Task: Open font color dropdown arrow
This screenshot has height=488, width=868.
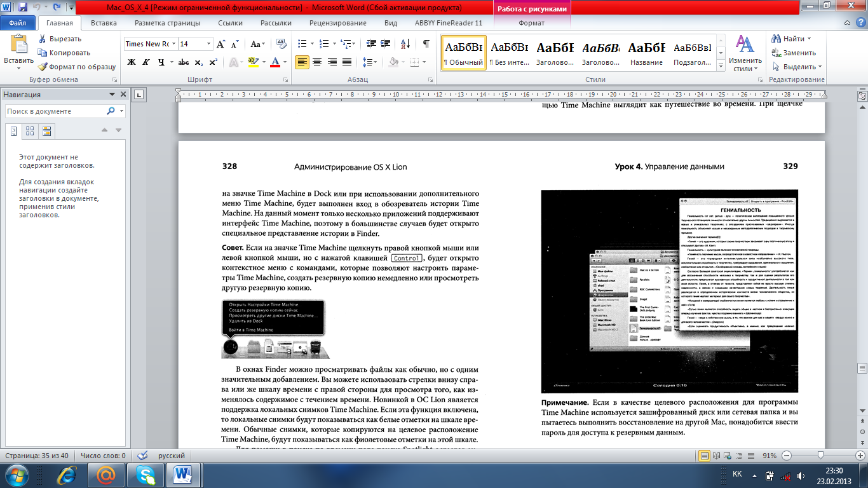Action: pyautogui.click(x=285, y=62)
